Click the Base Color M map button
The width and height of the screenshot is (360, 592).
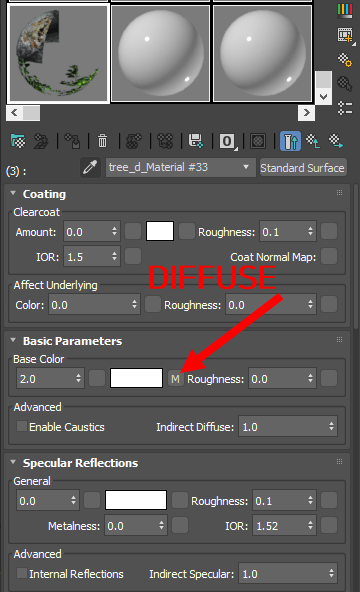coord(175,378)
